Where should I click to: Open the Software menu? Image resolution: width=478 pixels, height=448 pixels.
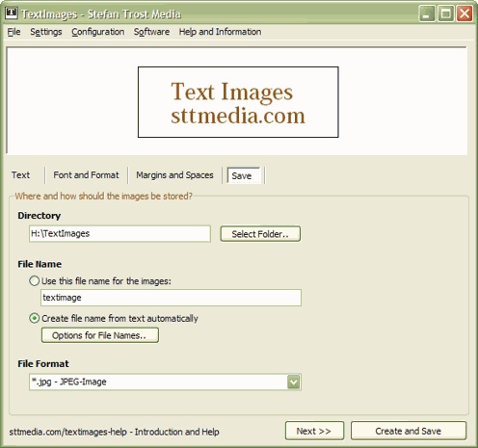(151, 32)
